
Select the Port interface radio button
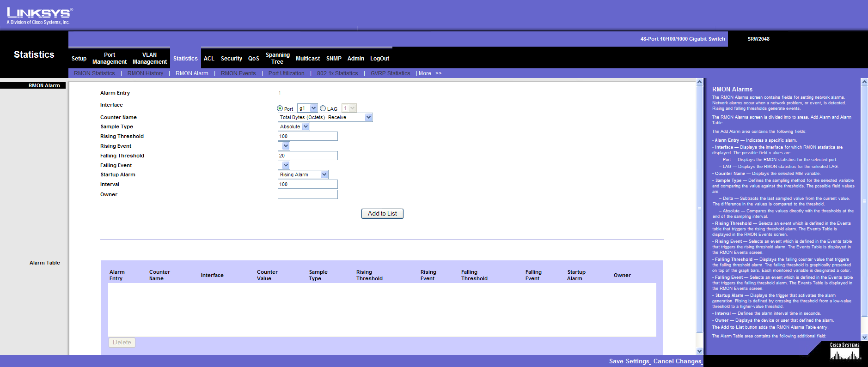280,108
